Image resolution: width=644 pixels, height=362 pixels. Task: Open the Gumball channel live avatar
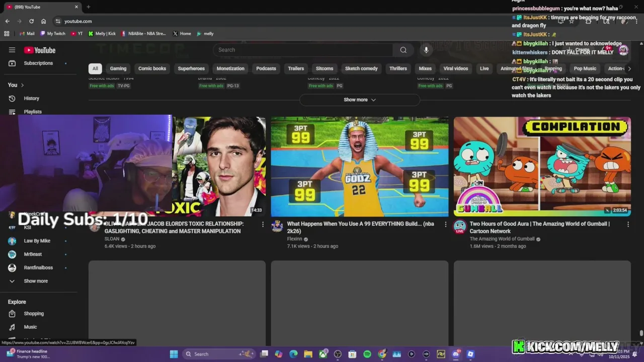point(459,227)
